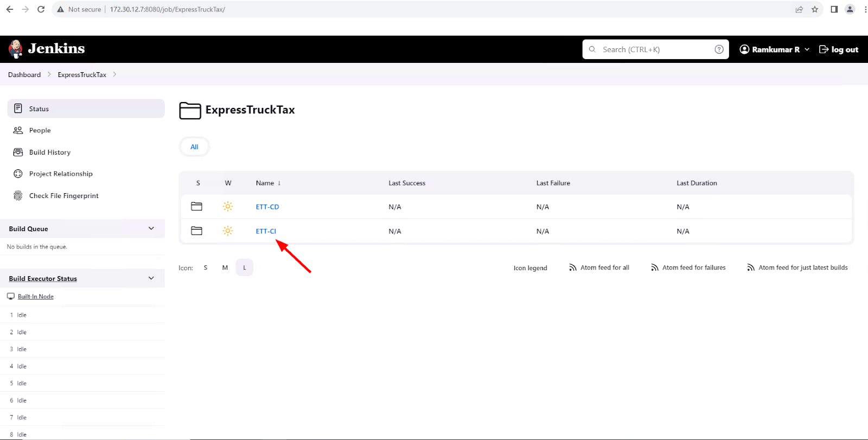Click the log out icon

(x=824, y=49)
